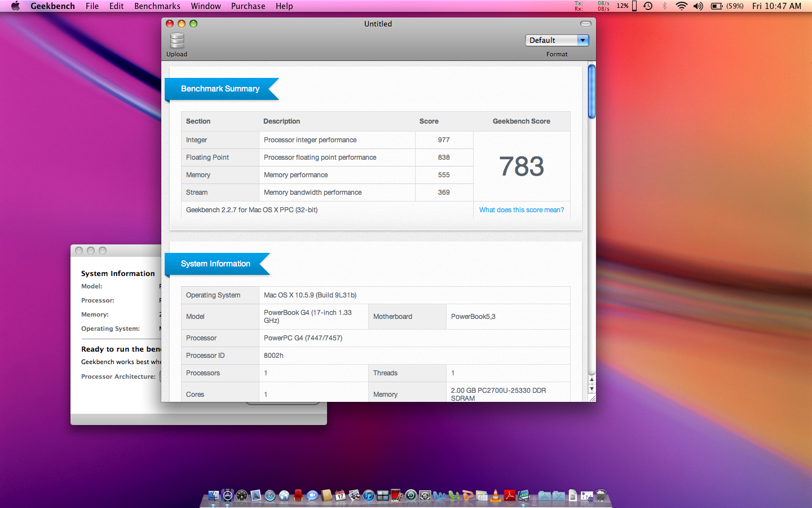
Task: Click the 'PowerPC G4 (7447/7457)' processor value
Action: (303, 338)
